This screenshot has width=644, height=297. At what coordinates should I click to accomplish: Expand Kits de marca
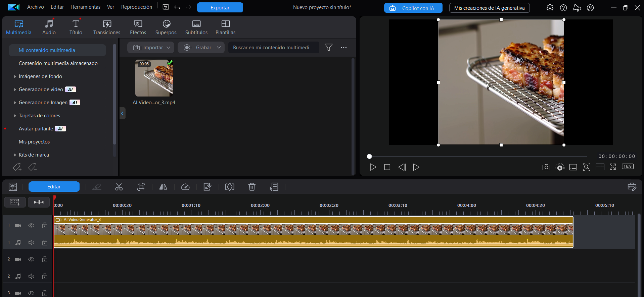pos(15,155)
